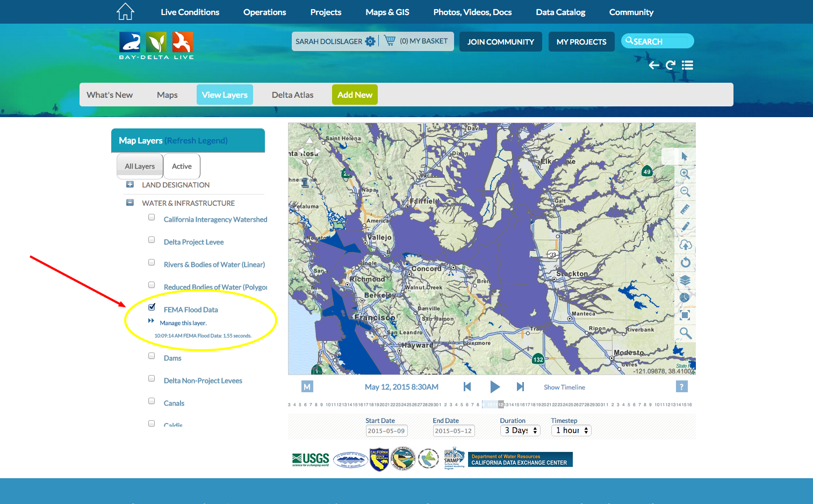Activate the zoom in magnifier tool
Image resolution: width=813 pixels, height=504 pixels.
(x=685, y=174)
